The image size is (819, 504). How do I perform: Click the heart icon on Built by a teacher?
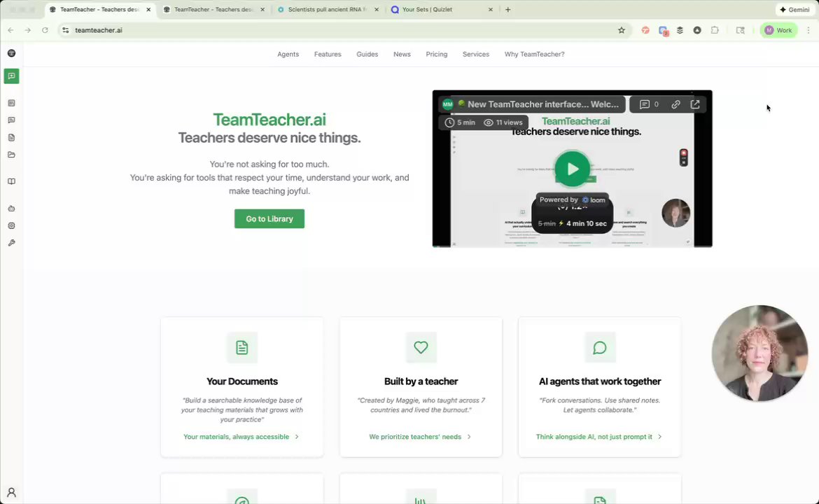coord(421,347)
